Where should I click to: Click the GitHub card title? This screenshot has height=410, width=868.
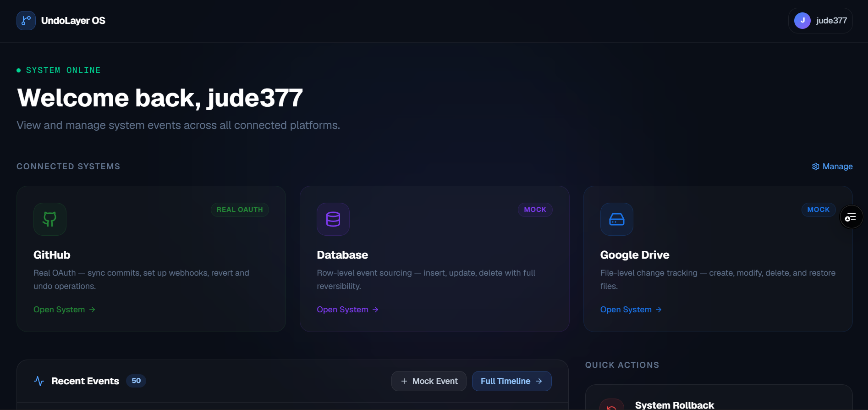pos(52,255)
